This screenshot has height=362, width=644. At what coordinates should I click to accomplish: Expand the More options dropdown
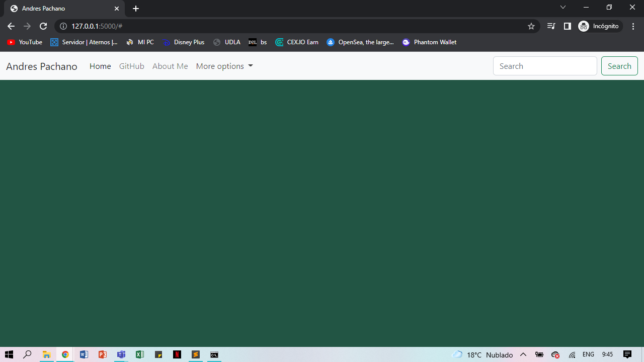click(224, 66)
